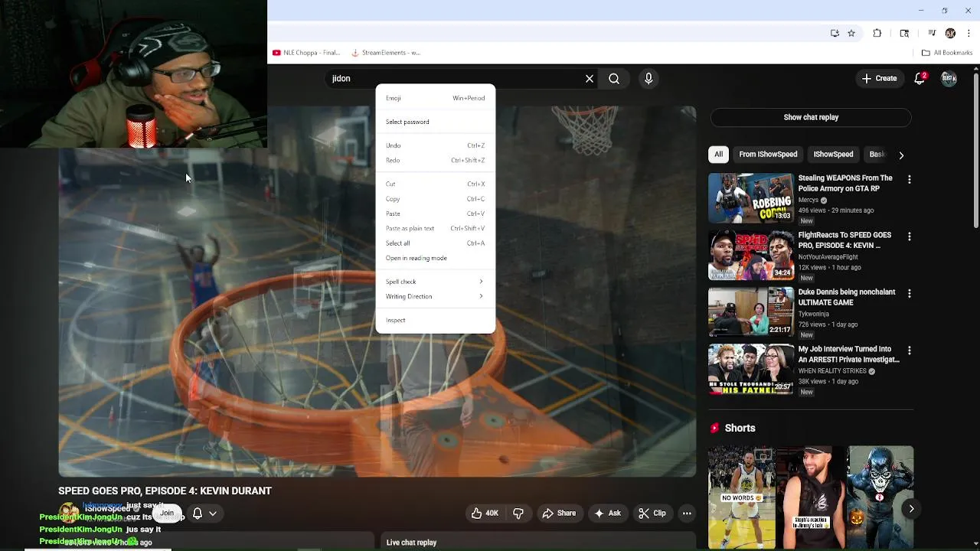
Task: Expand the Writing Direction submenu
Action: 435,296
